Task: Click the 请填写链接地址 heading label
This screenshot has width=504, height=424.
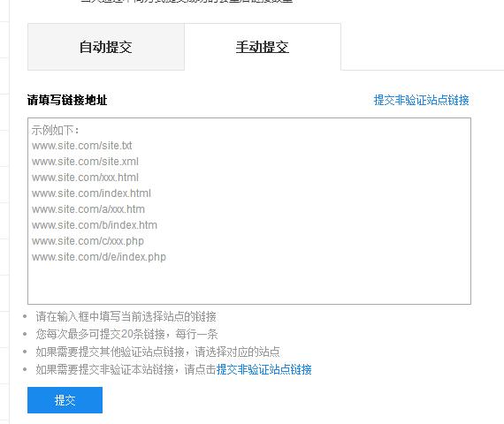Action: click(67, 100)
